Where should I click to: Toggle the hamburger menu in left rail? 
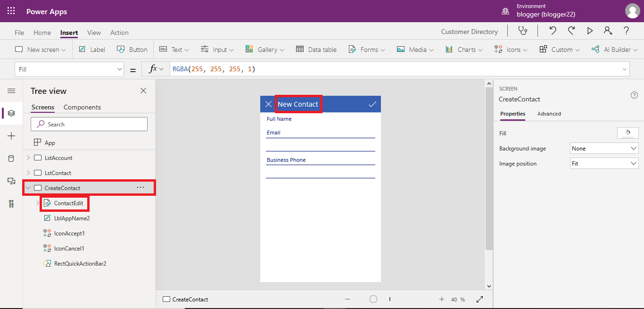pos(11,91)
